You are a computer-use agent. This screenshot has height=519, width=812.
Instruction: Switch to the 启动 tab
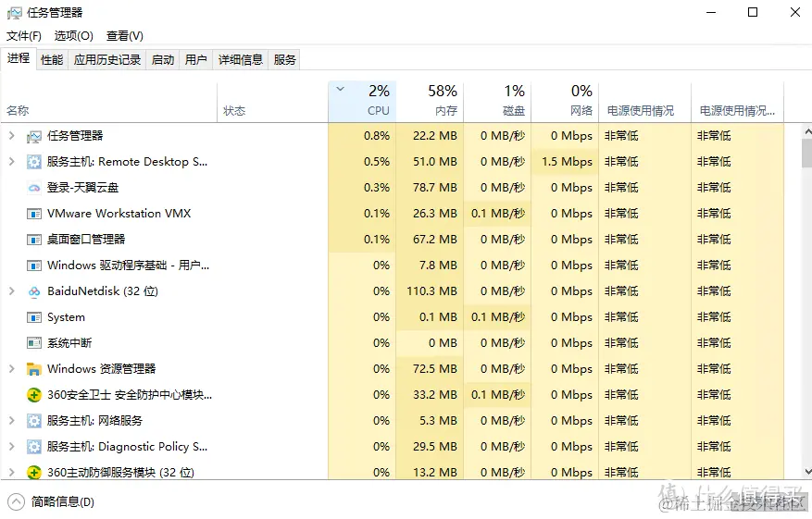coord(163,60)
